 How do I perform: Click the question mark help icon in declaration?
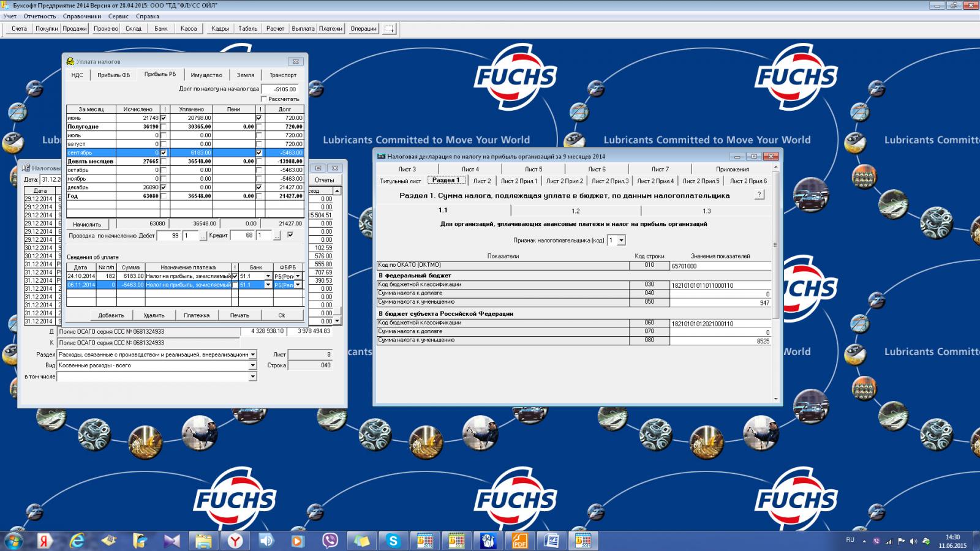(759, 195)
